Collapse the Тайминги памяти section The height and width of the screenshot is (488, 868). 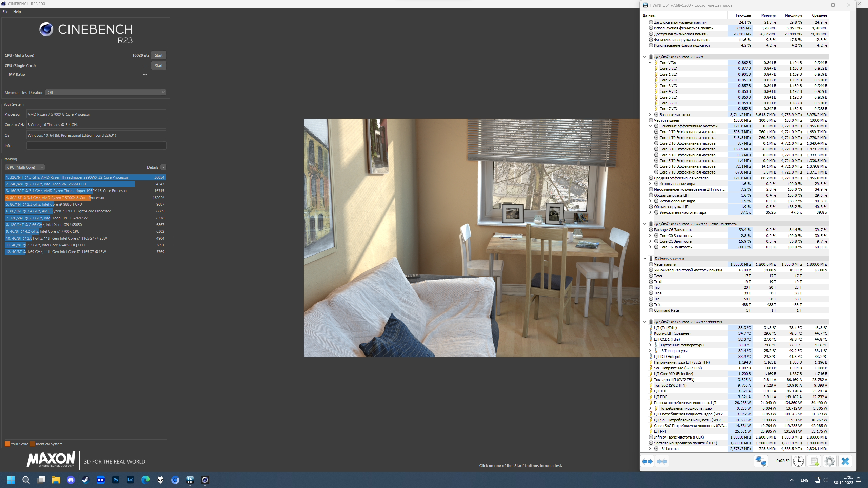(x=645, y=259)
